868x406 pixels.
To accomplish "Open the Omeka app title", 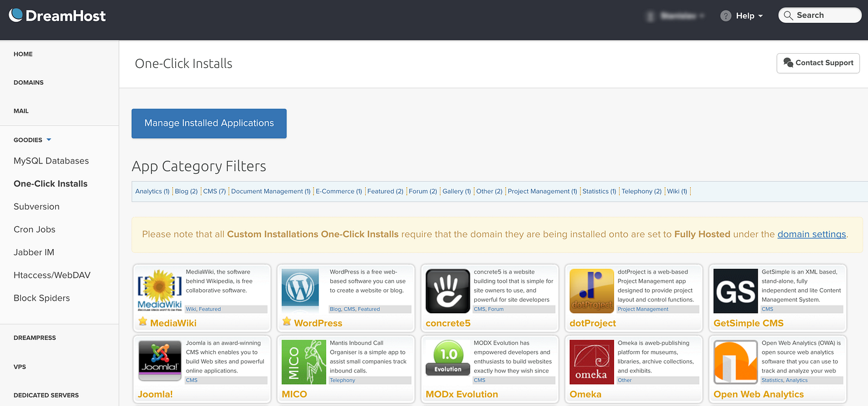I will (585, 394).
